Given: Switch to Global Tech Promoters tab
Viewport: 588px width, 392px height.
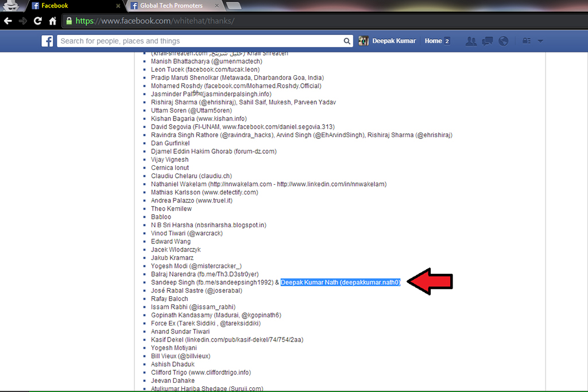Looking at the screenshot, I should [171, 6].
